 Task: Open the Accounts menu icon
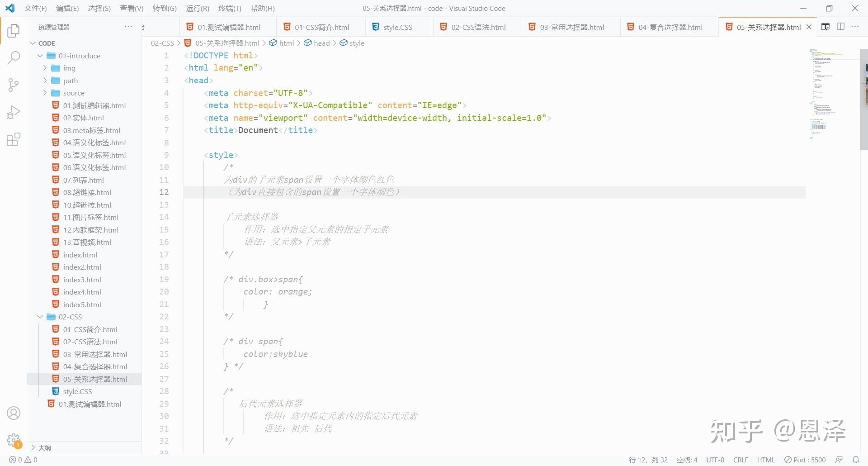coord(14,413)
